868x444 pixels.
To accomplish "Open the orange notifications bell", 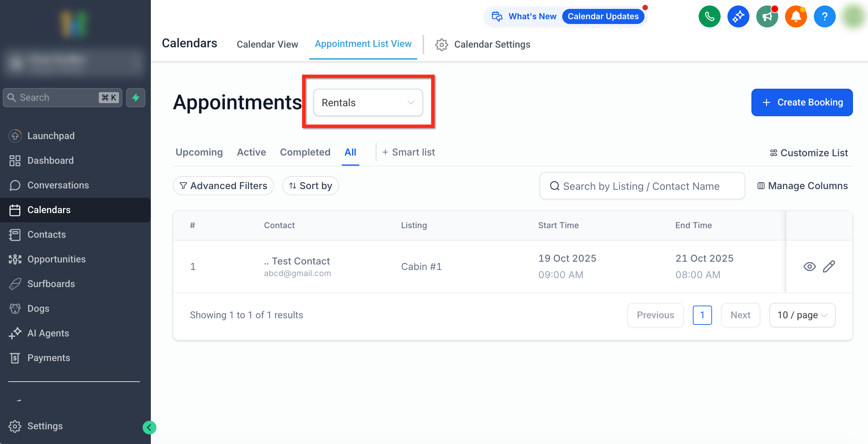I will [x=796, y=16].
